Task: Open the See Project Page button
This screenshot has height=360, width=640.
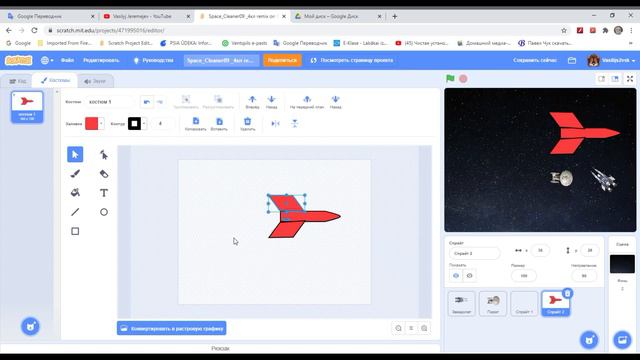Action: point(352,60)
